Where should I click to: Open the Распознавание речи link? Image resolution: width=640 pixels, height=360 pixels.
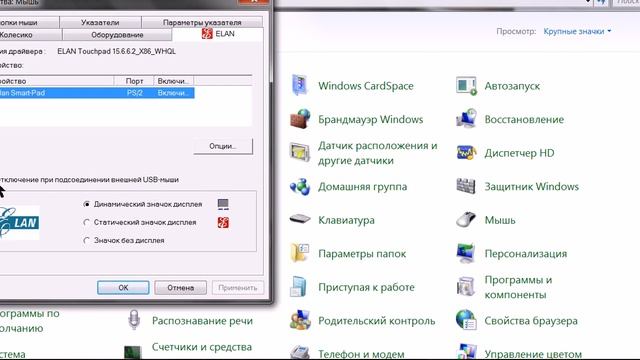click(202, 321)
